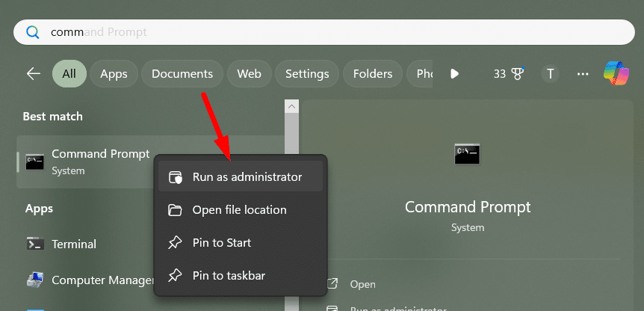
Task: Choose Pin to taskbar in context menu
Action: pos(241,276)
